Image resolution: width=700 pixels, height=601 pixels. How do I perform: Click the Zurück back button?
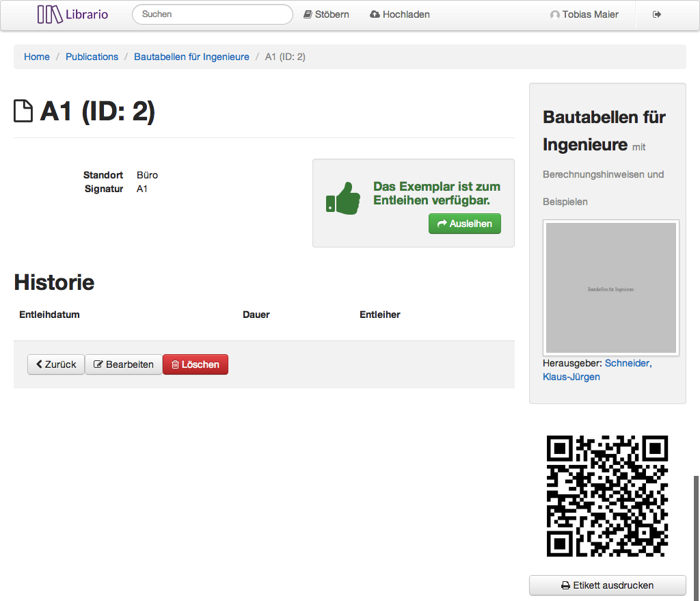click(56, 364)
